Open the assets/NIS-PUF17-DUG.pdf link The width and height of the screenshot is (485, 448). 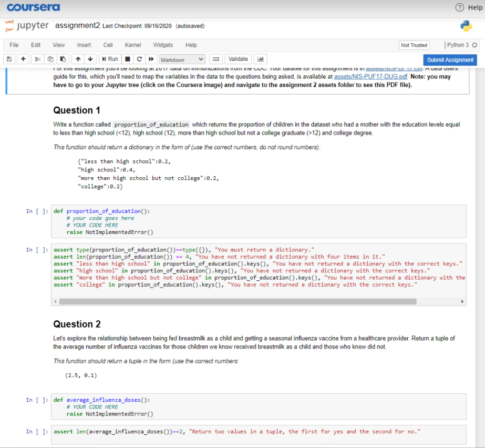pyautogui.click(x=370, y=76)
